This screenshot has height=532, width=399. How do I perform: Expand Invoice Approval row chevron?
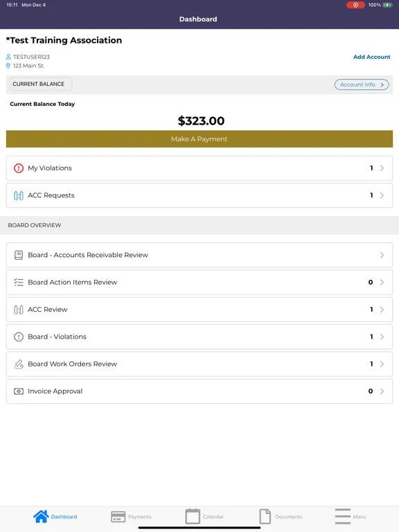click(x=382, y=391)
